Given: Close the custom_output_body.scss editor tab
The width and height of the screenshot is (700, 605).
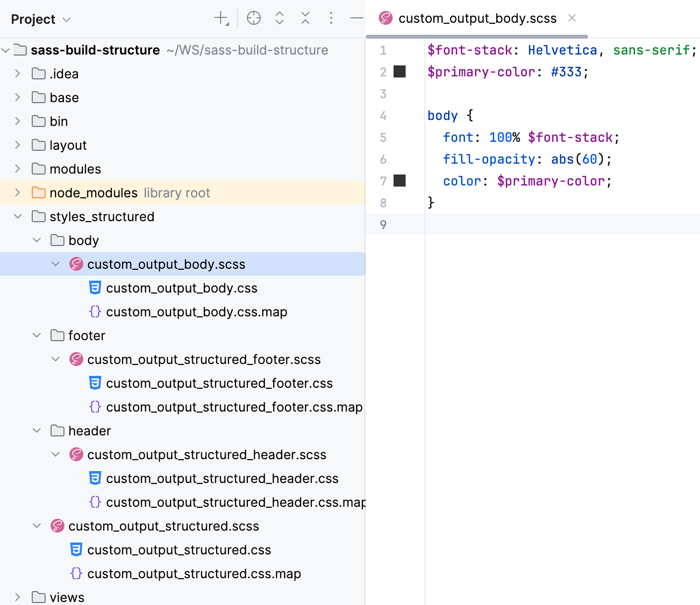Looking at the screenshot, I should click(x=572, y=18).
